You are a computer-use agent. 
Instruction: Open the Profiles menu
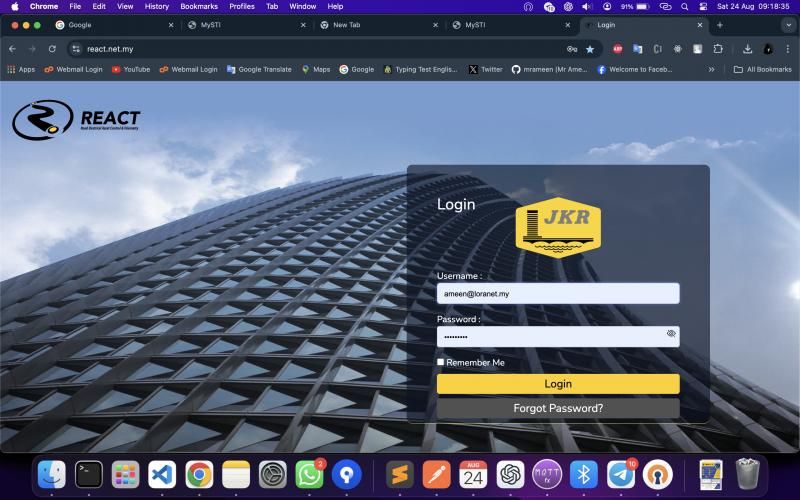[x=242, y=7]
